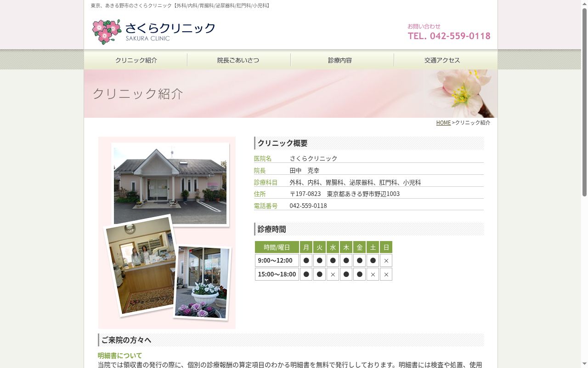588x368 pixels.
Task: View the reception desk staff photo
Action: click(140, 264)
